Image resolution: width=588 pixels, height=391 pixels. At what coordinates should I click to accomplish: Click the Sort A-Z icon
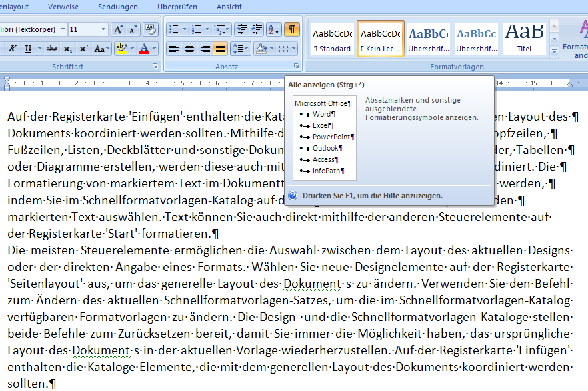coord(274,29)
